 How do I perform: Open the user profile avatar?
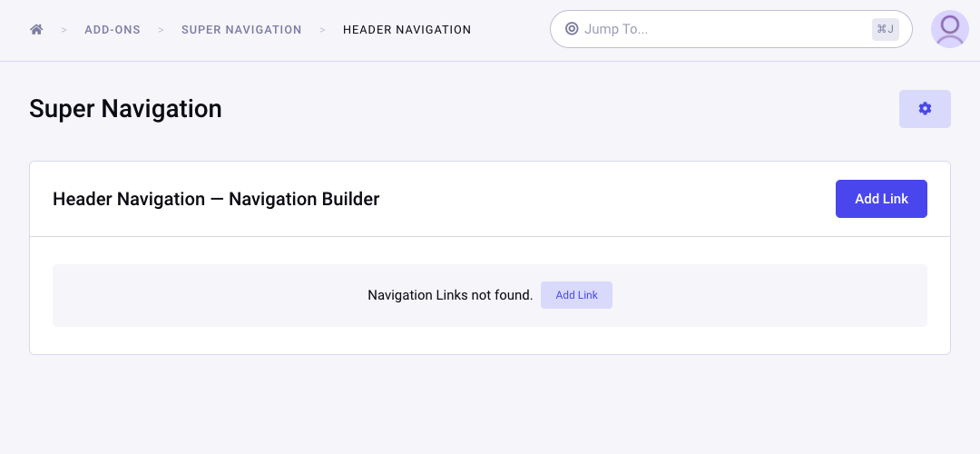point(949,29)
